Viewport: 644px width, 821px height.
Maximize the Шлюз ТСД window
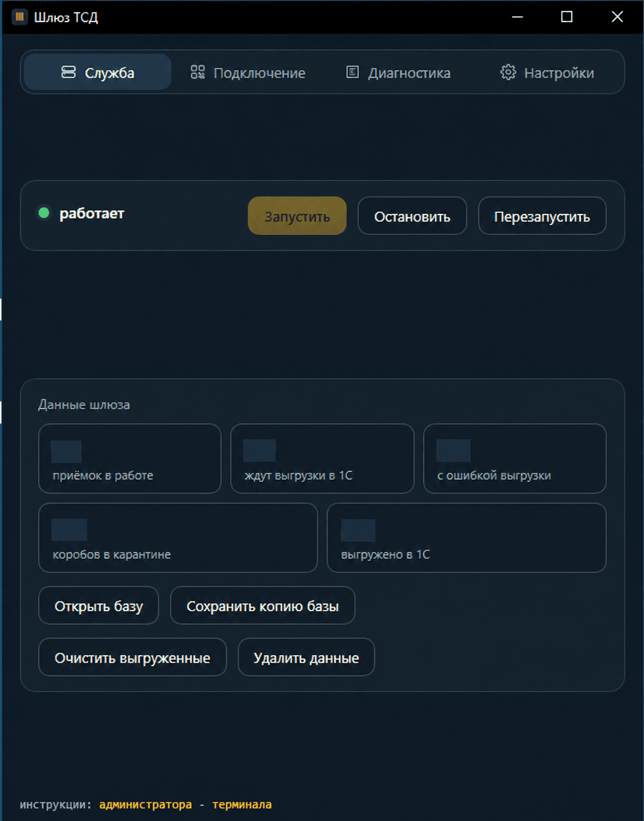pos(567,17)
